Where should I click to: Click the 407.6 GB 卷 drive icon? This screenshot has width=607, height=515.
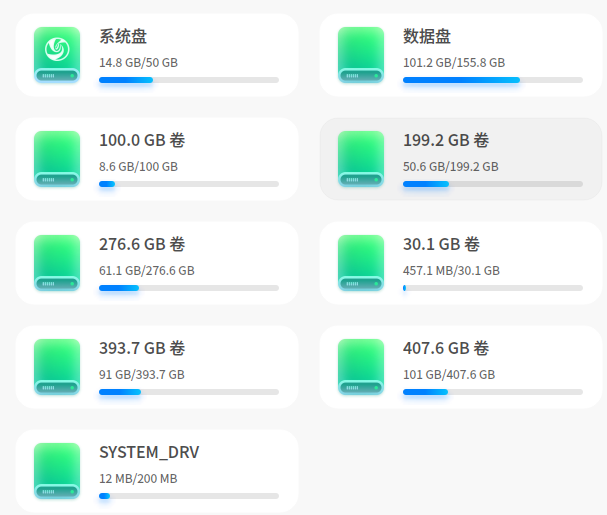click(361, 367)
